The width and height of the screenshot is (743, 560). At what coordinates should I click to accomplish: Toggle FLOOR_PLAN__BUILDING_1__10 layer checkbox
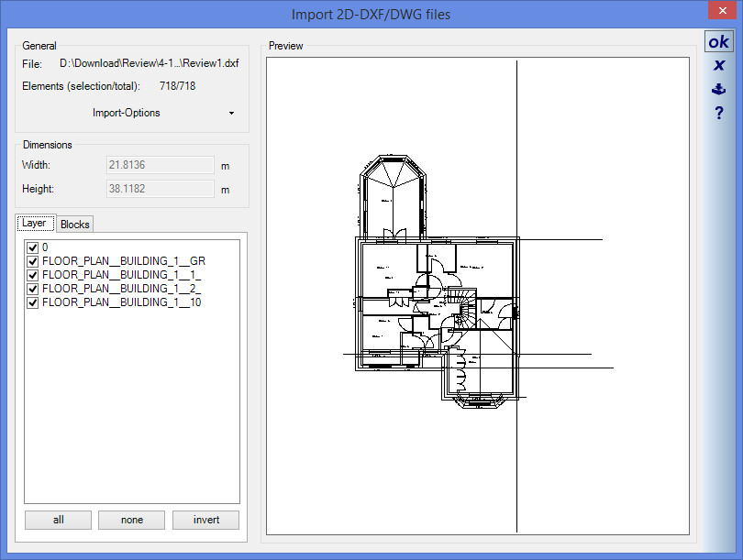32,302
